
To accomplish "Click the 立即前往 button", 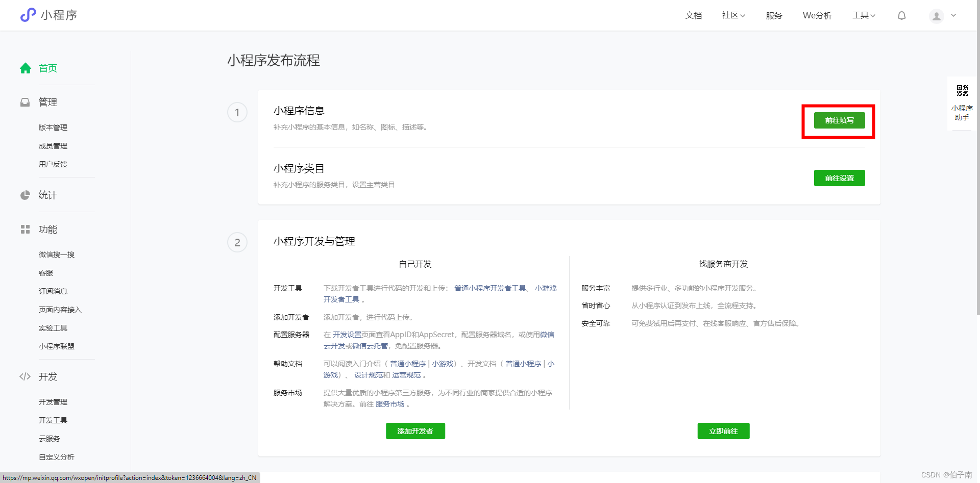I will tap(723, 431).
